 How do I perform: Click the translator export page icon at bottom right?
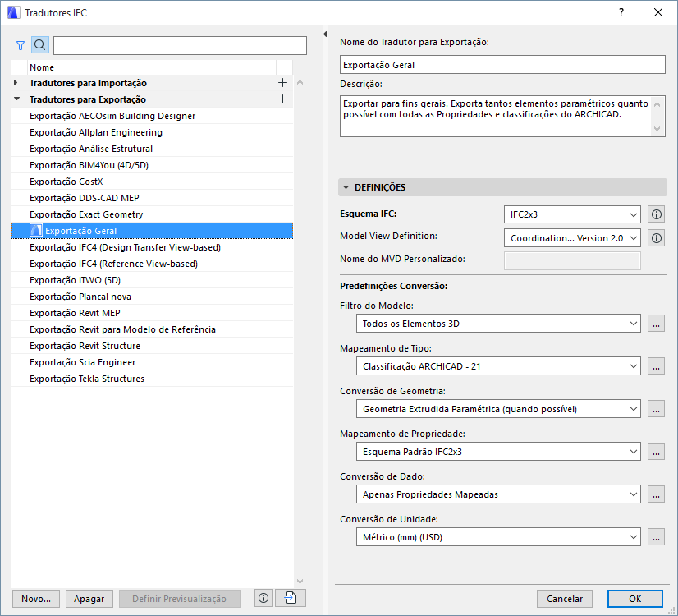[x=290, y=598]
